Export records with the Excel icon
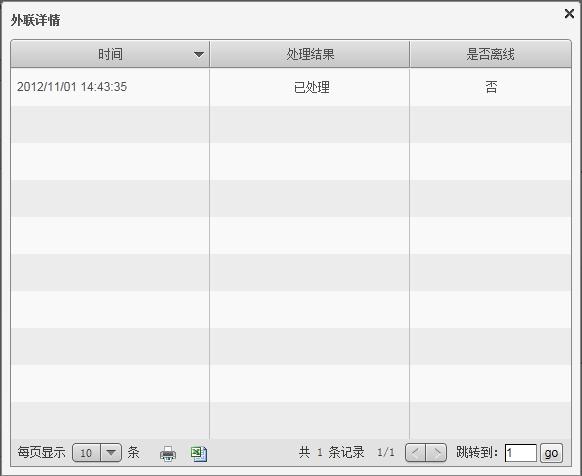This screenshot has height=476, width=582. [x=199, y=454]
